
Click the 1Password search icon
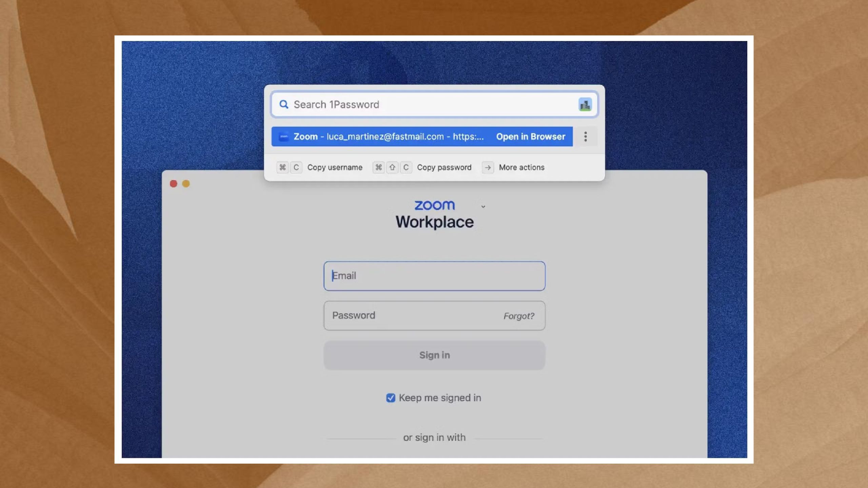[x=284, y=104]
